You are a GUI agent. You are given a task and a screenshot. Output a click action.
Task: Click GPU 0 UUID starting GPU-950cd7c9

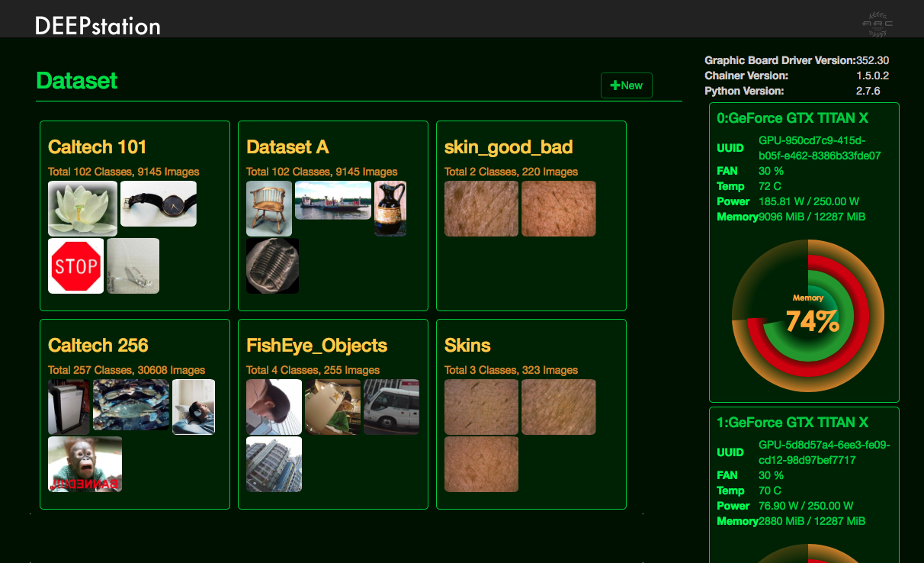coord(820,148)
